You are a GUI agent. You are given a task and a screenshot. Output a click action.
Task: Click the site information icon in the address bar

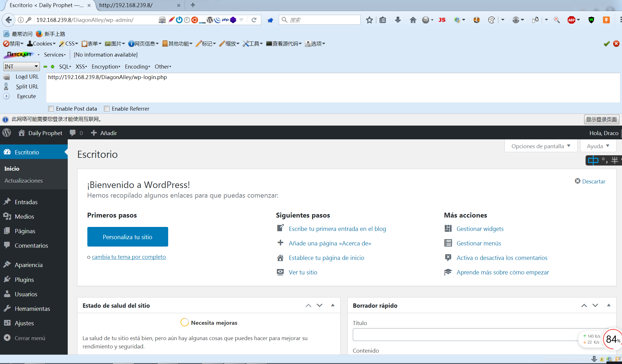coord(20,20)
